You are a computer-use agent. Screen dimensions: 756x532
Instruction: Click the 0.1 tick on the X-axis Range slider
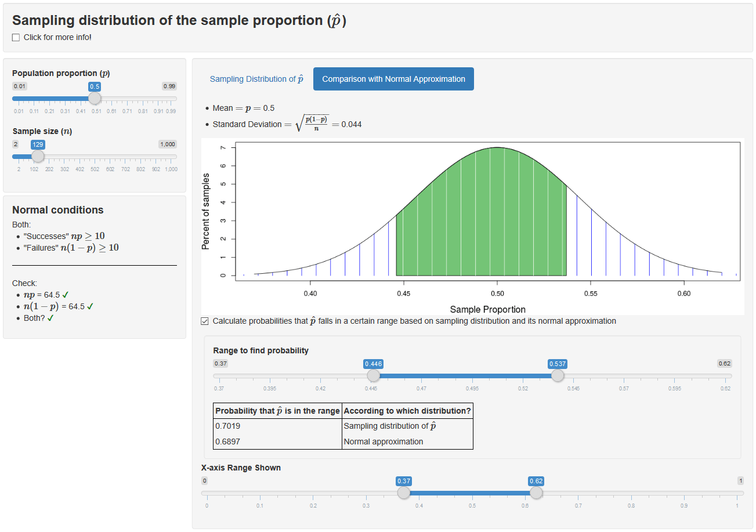pos(260,493)
